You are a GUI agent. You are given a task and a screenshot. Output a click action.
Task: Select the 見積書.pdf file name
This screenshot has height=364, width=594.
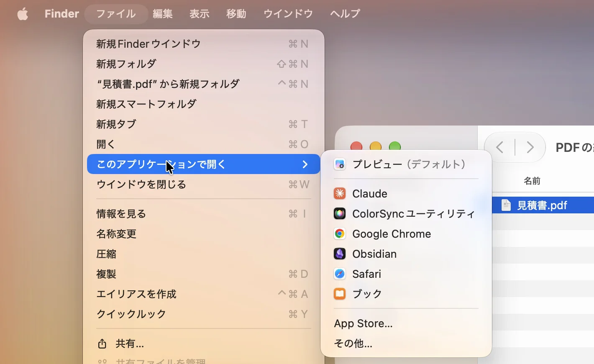click(542, 205)
